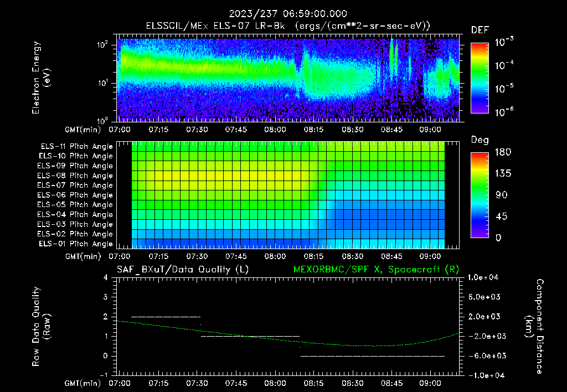Viewport: 567px width, 392px height.
Task: Click the 10² tick on electron energy axis
Action: (102, 45)
